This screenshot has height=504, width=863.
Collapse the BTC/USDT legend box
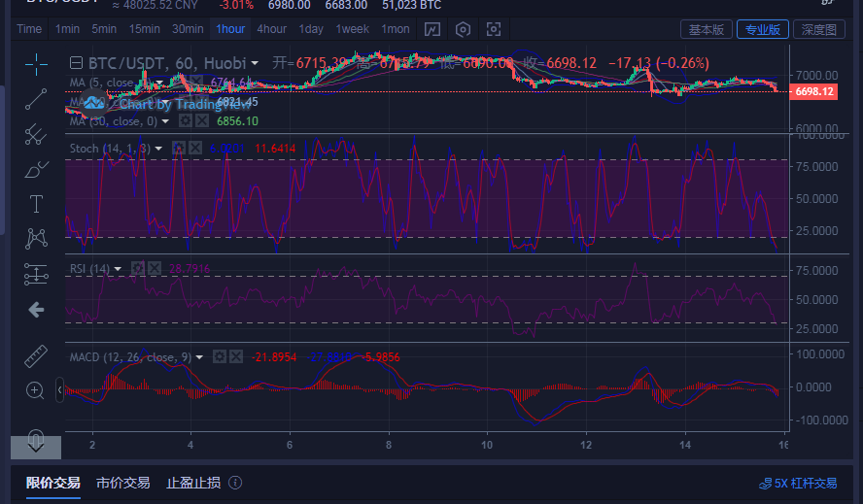(76, 63)
